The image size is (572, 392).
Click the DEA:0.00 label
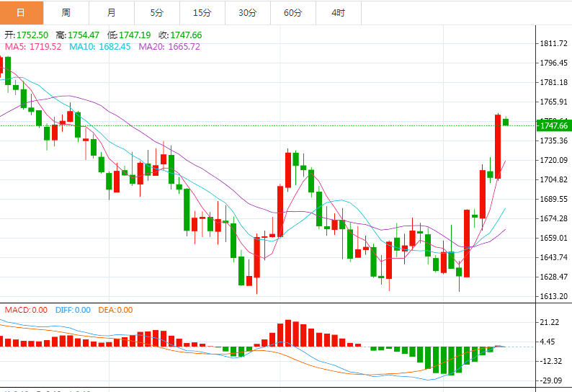115,310
